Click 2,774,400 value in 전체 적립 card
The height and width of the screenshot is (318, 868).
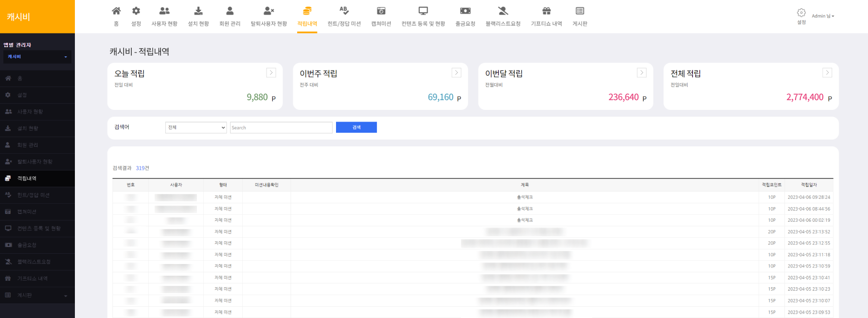[805, 97]
